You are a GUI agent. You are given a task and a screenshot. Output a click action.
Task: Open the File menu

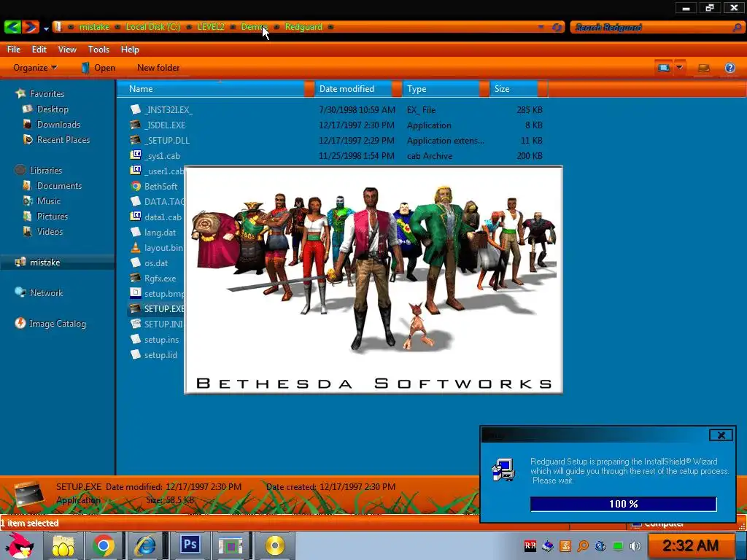coord(13,50)
